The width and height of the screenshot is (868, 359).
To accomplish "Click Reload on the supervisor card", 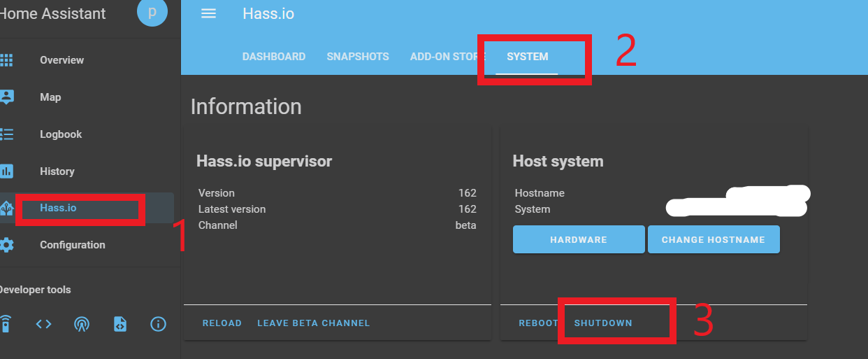I will click(222, 323).
